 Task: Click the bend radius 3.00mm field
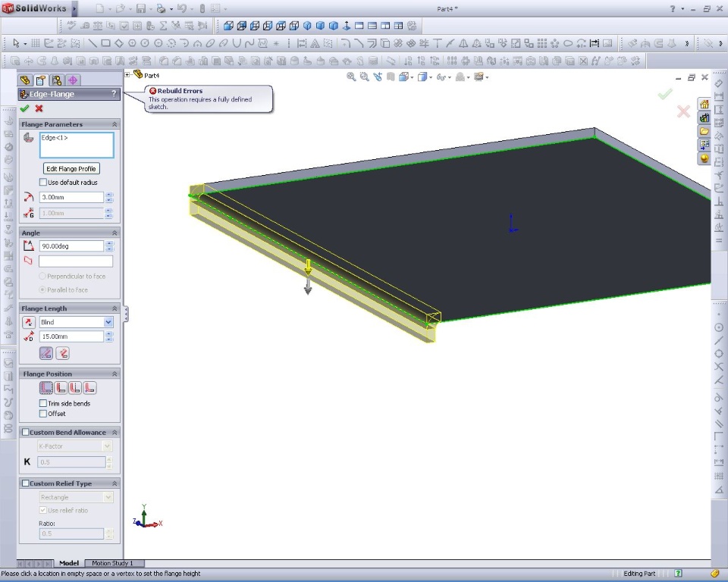(71, 197)
